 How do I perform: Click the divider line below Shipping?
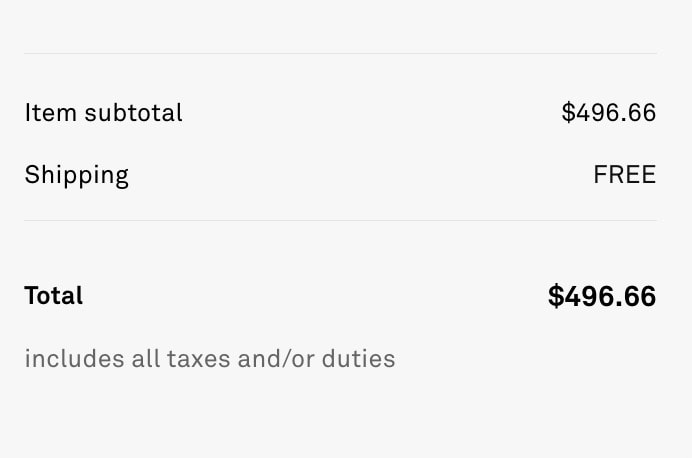click(340, 220)
